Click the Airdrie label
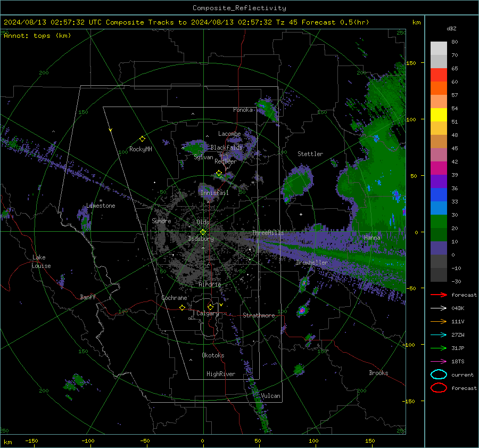This screenshot has width=479, height=448. click(x=210, y=284)
